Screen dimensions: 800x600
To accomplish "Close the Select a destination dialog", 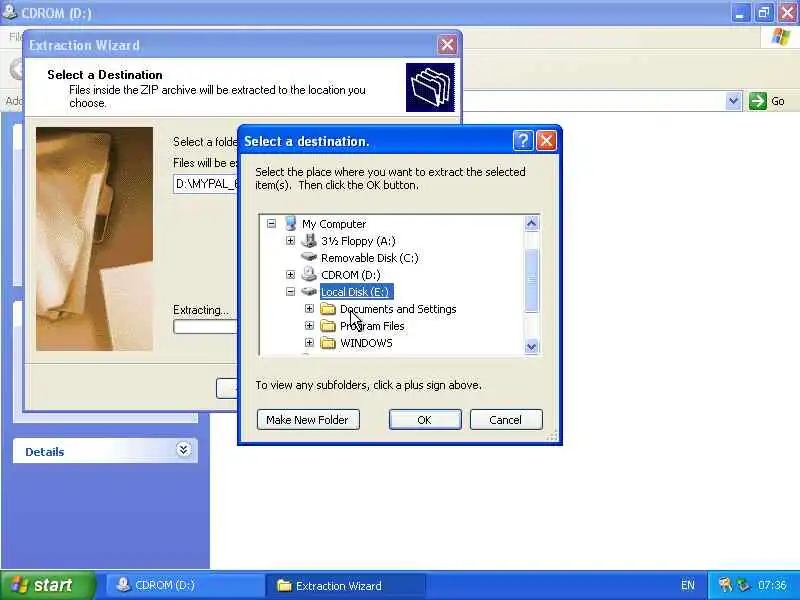I will (546, 140).
